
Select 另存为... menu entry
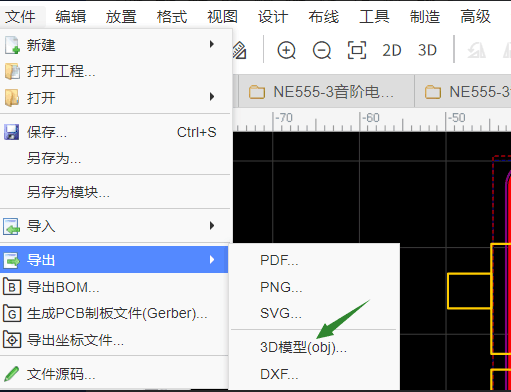(x=115, y=158)
